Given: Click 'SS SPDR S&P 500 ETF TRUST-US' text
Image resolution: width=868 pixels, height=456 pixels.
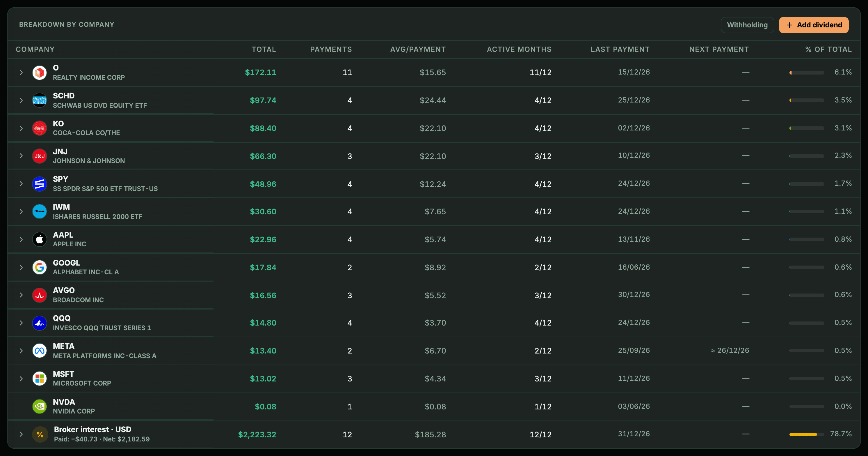Looking at the screenshot, I should [105, 189].
